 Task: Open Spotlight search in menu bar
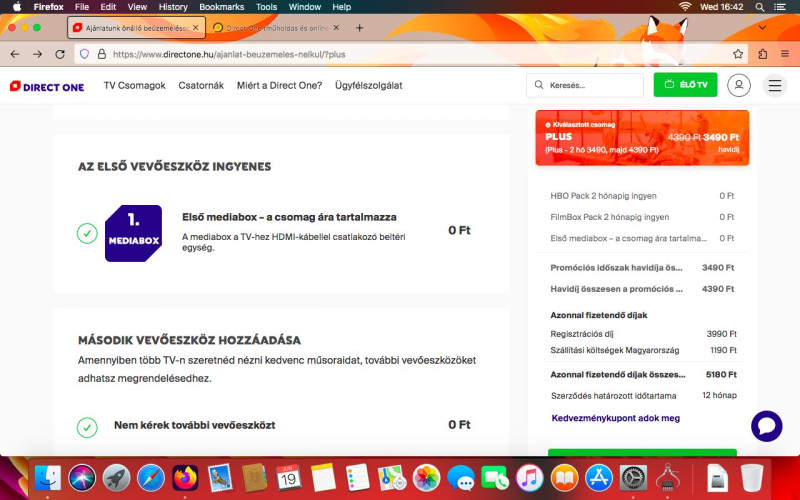(760, 7)
